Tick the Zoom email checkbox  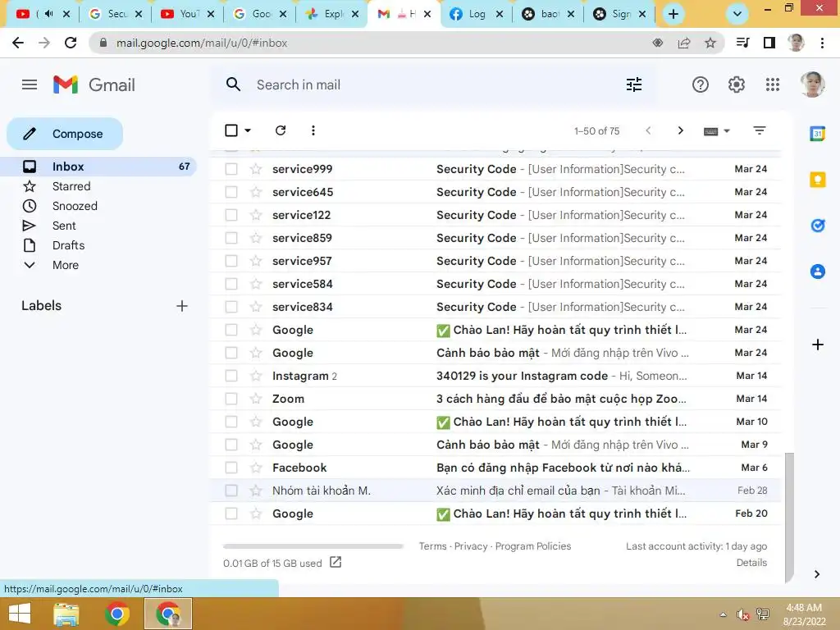pyautogui.click(x=231, y=399)
